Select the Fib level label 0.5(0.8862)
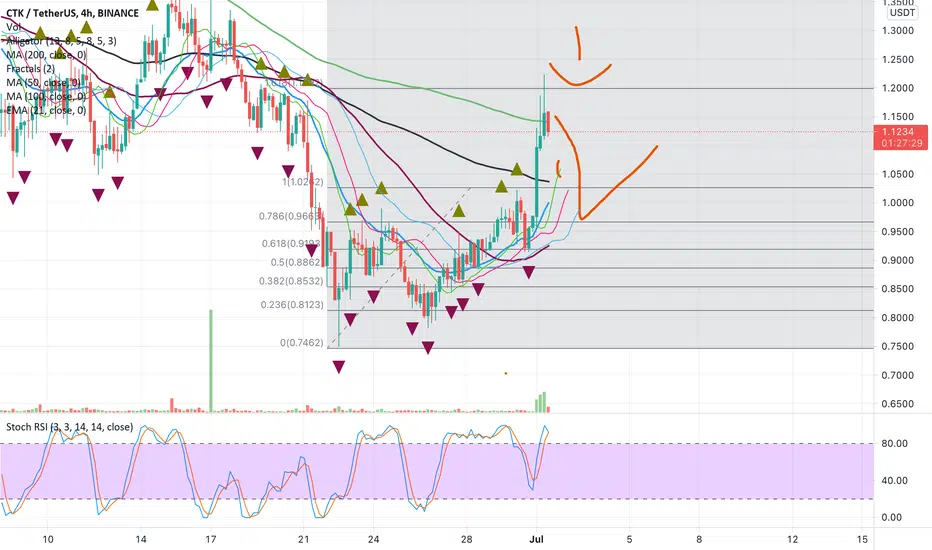The height and width of the screenshot is (550, 932). click(297, 262)
